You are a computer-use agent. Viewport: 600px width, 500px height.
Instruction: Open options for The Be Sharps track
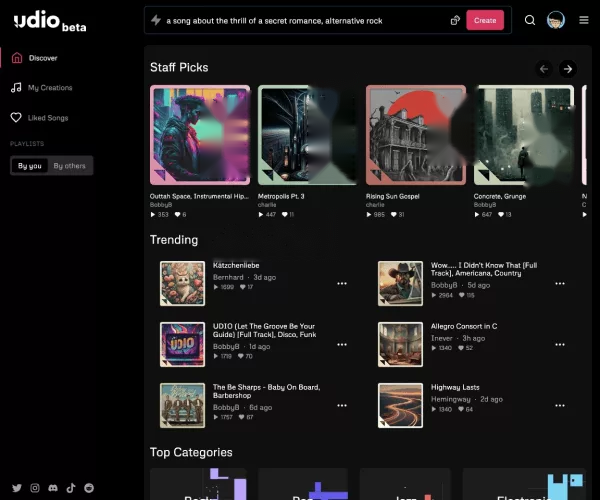pyautogui.click(x=342, y=405)
